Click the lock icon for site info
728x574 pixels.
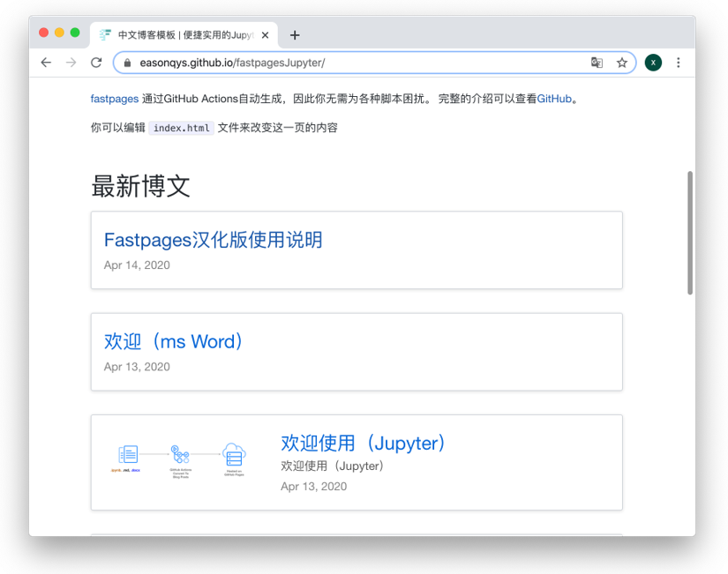[x=127, y=63]
